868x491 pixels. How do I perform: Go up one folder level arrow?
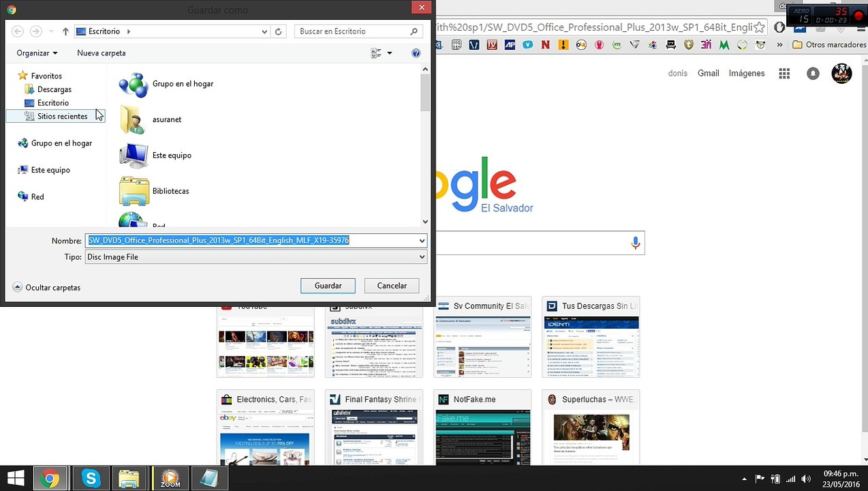[65, 31]
